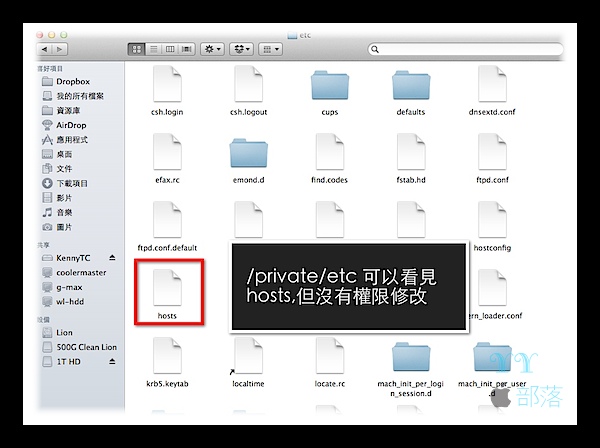Select the krb5.keytab file icon

click(167, 355)
